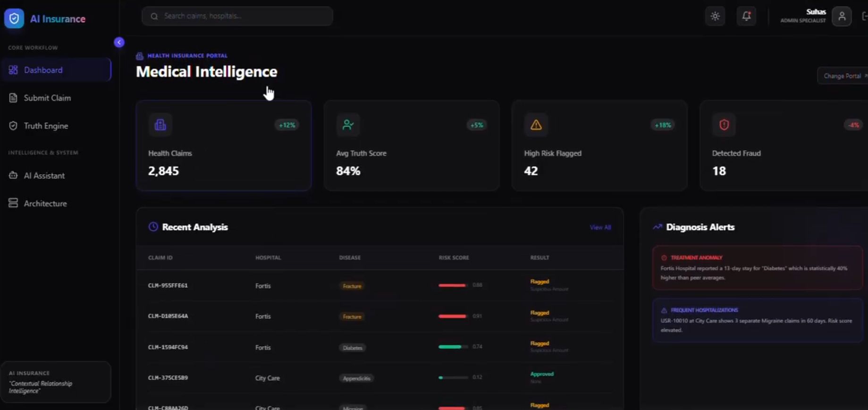Click the Recent Analysis clock icon

point(153,227)
